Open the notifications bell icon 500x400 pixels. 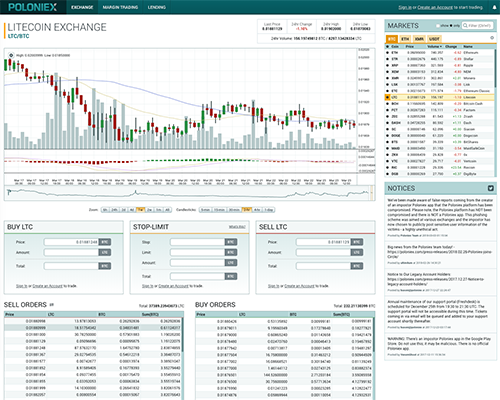495,7
